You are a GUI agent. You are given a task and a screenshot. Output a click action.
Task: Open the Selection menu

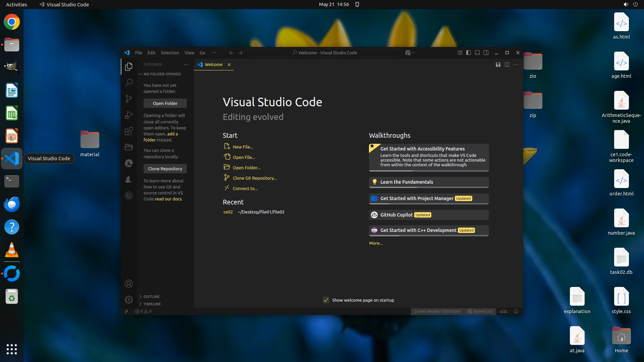[170, 53]
